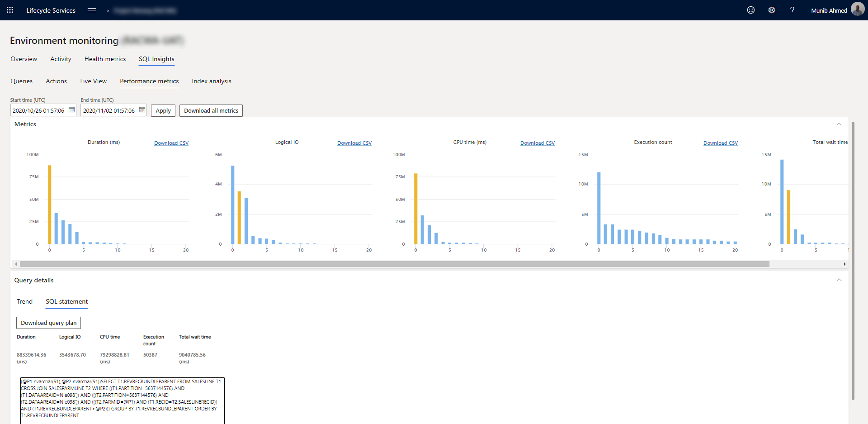Click the help question mark icon
The width and height of the screenshot is (868, 424).
click(x=792, y=10)
